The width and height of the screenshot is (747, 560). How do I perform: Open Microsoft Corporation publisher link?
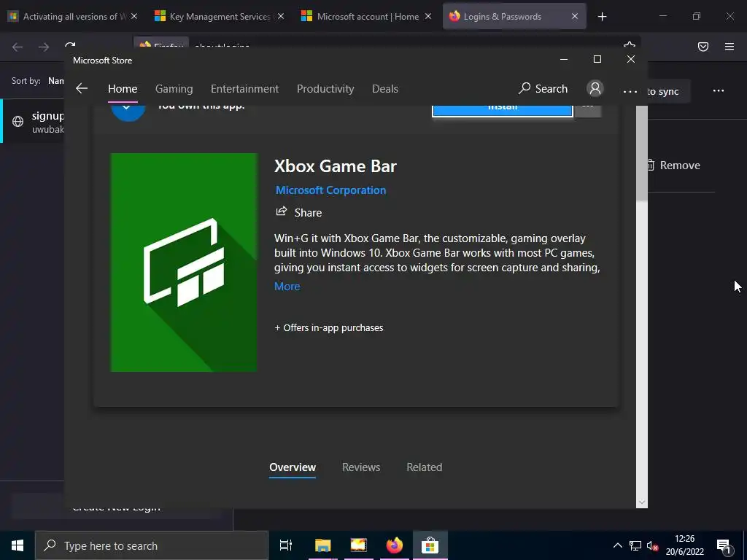tap(330, 190)
